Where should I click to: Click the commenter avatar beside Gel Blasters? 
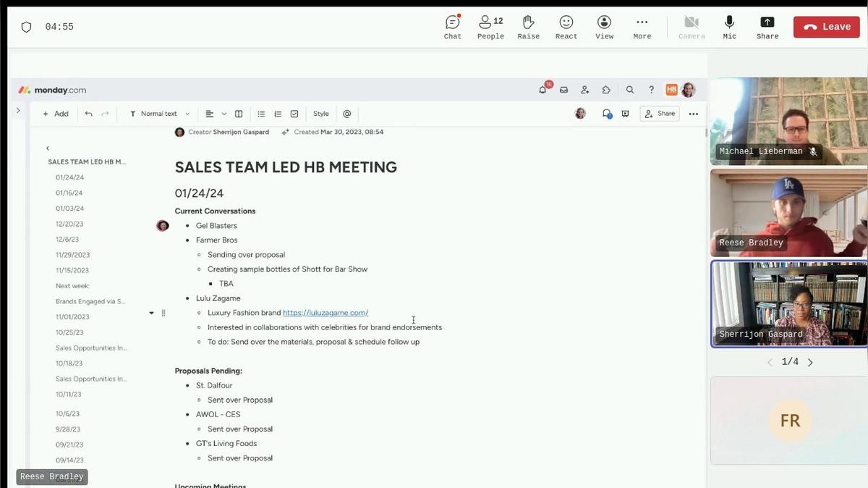click(163, 226)
